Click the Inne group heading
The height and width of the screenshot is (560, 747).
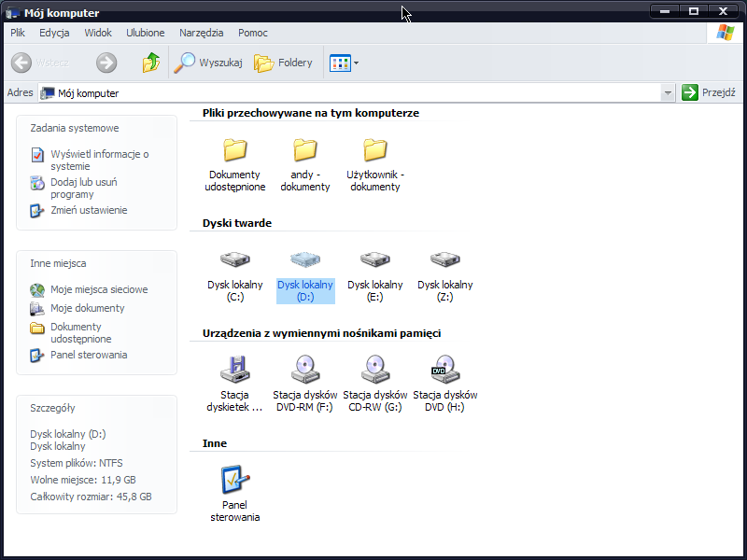[215, 443]
